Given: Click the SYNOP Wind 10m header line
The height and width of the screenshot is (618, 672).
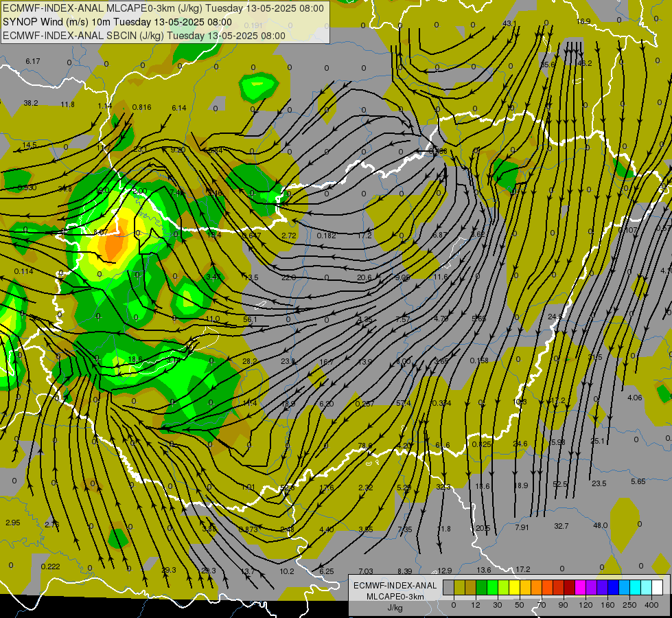Looking at the screenshot, I should click(x=117, y=22).
